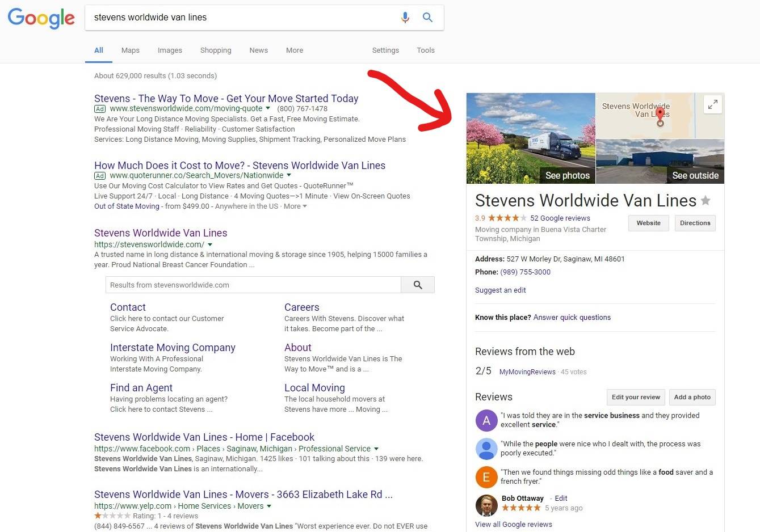Click Bob Ottaway's profile photo
Screen dimensions: 760x532
tap(486, 505)
